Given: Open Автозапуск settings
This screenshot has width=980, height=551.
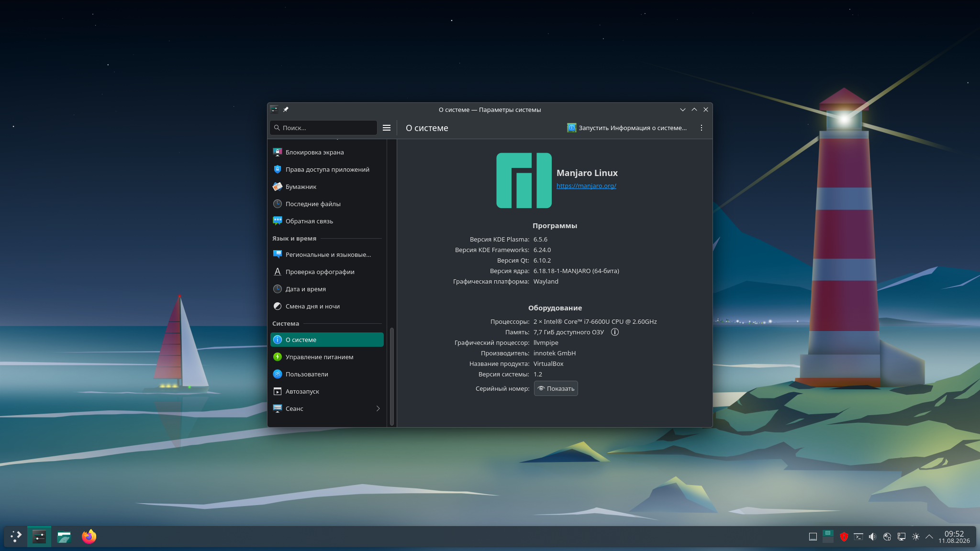Looking at the screenshot, I should tap(327, 391).
